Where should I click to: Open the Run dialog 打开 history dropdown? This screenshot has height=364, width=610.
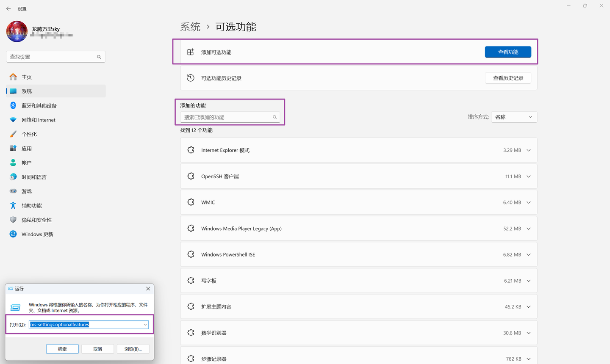coord(145,325)
